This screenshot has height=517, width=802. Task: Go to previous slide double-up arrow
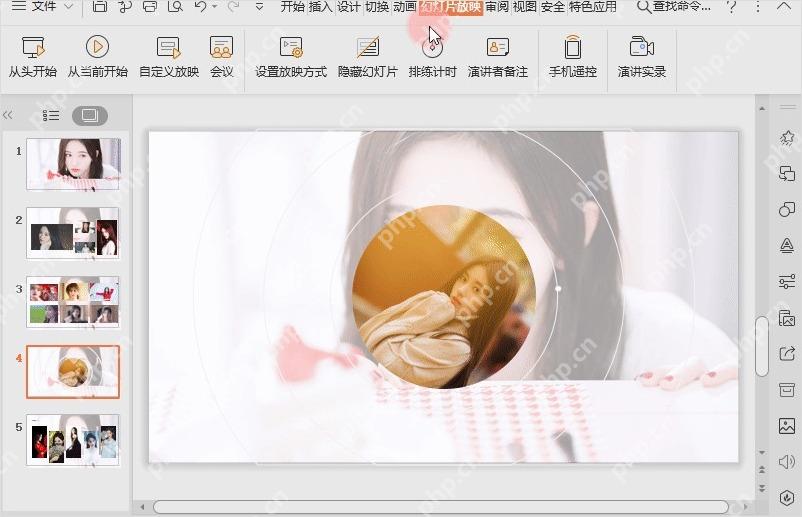point(762,469)
